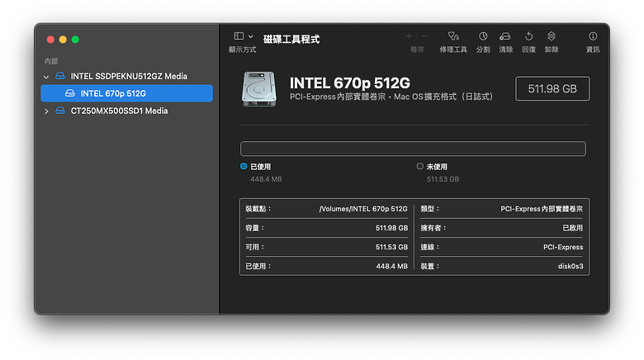Open the 顯示方式 sidebar view icon

click(239, 36)
